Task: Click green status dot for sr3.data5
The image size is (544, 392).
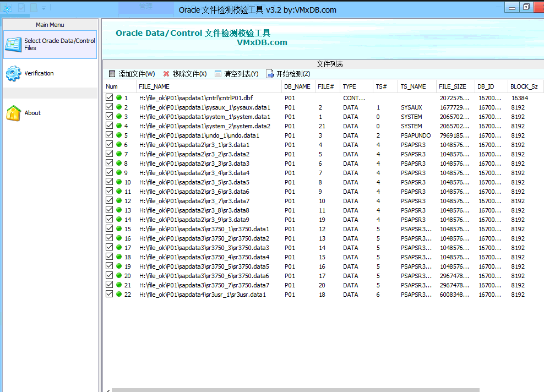Action: coord(119,182)
